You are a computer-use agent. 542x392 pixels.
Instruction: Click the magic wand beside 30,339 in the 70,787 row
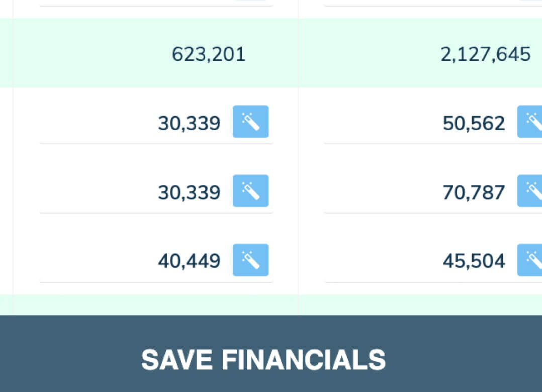pos(250,190)
